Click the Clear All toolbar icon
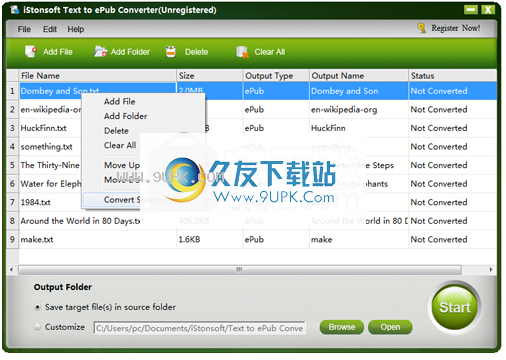The width and height of the screenshot is (506, 360). pyautogui.click(x=242, y=52)
